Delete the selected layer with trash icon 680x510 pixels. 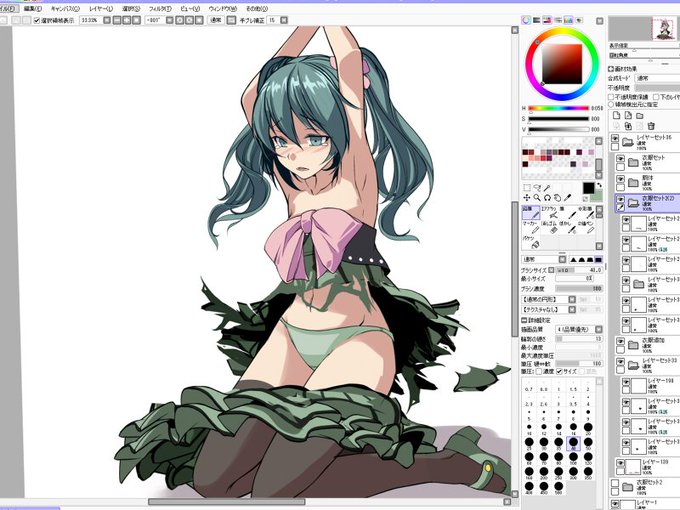click(651, 126)
